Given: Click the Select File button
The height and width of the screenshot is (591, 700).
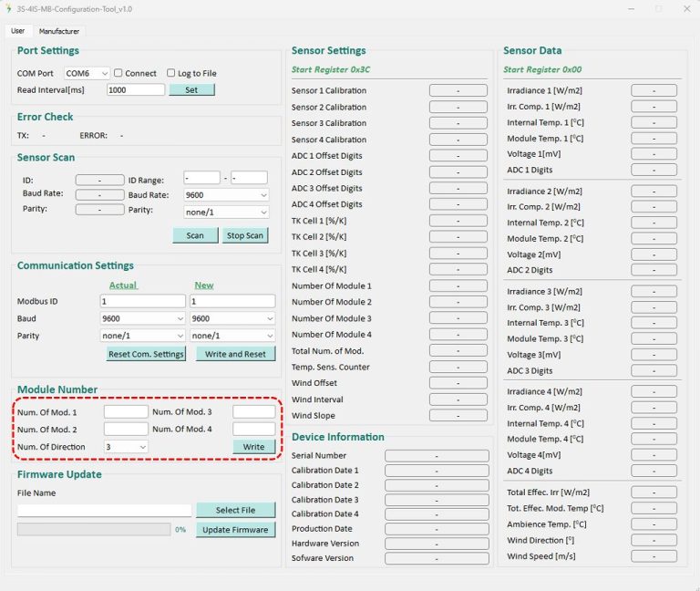Looking at the screenshot, I should [235, 510].
